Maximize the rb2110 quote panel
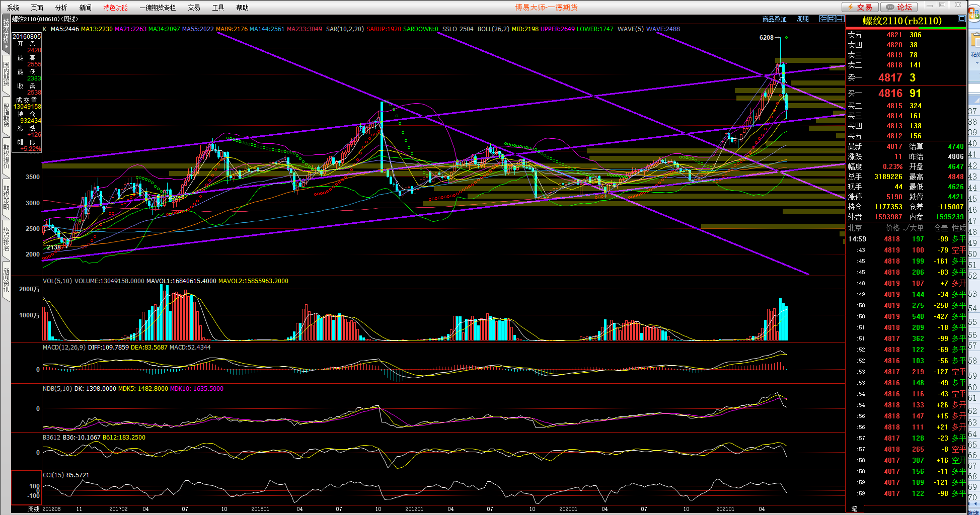The height and width of the screenshot is (515, 980). 961,19
